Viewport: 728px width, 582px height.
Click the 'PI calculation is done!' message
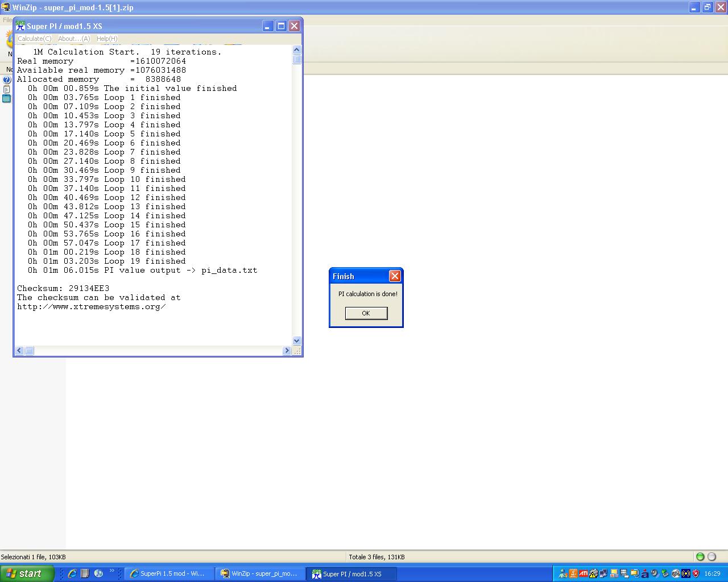coord(368,294)
